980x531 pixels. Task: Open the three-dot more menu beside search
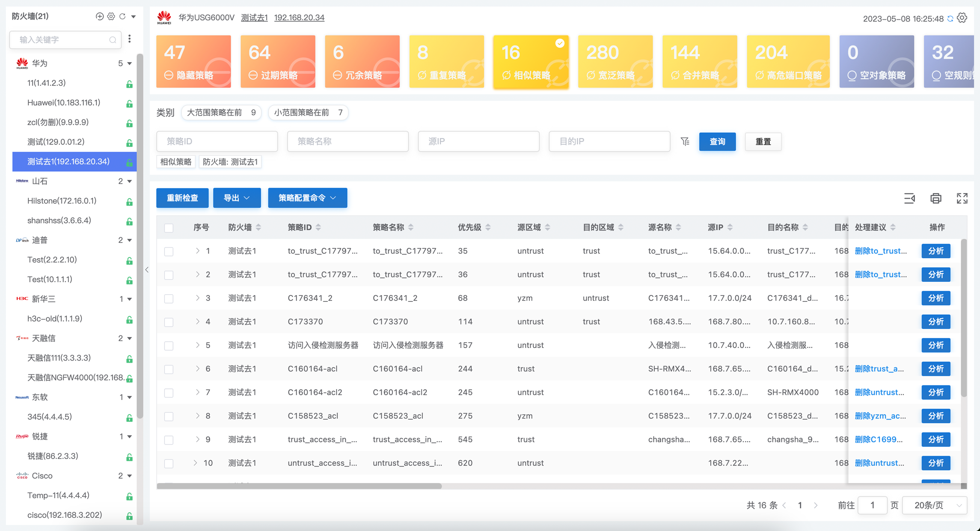(x=130, y=39)
